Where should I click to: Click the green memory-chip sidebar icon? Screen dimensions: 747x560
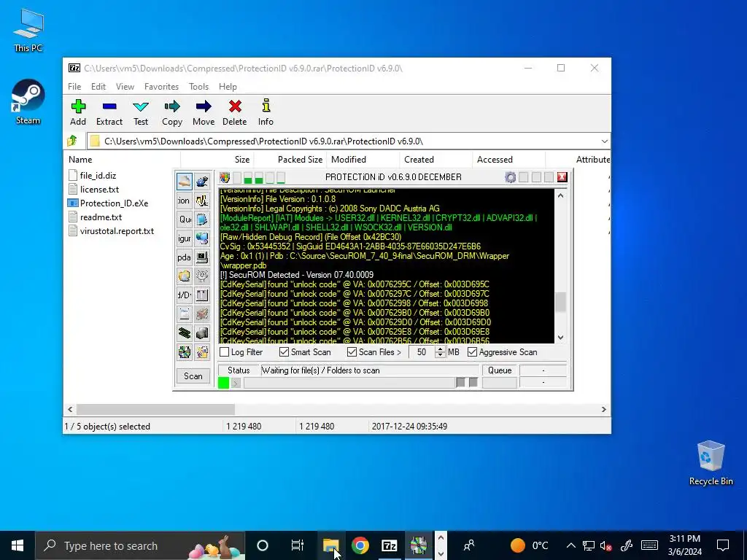(x=185, y=332)
